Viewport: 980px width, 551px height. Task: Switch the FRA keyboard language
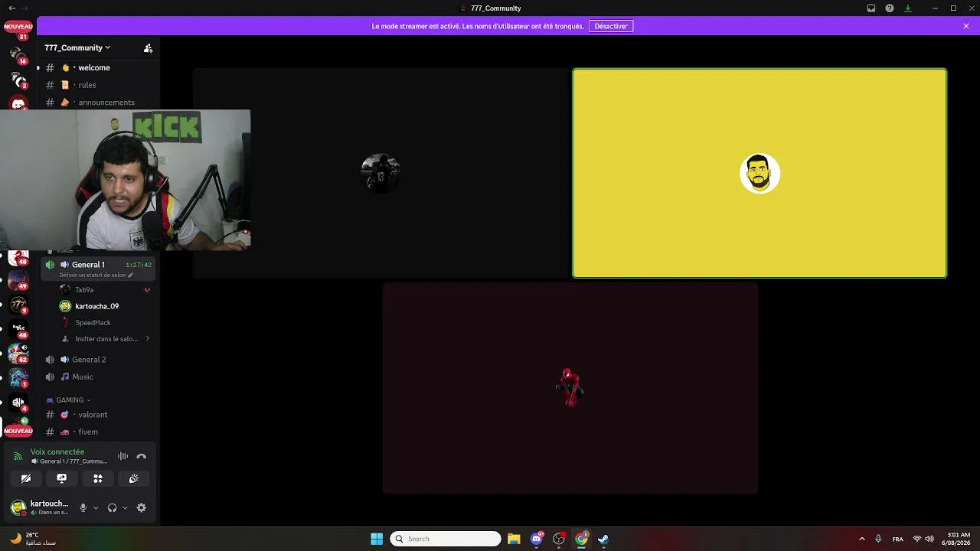(x=898, y=539)
